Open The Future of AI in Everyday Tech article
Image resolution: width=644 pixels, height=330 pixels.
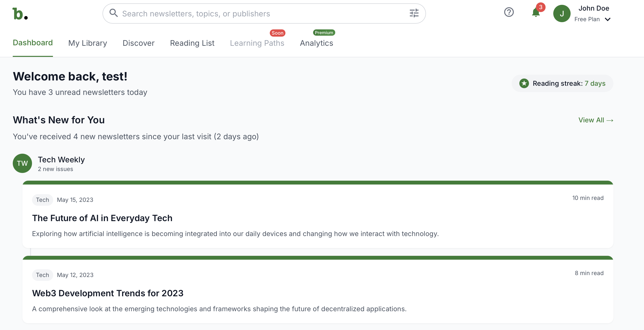(102, 218)
